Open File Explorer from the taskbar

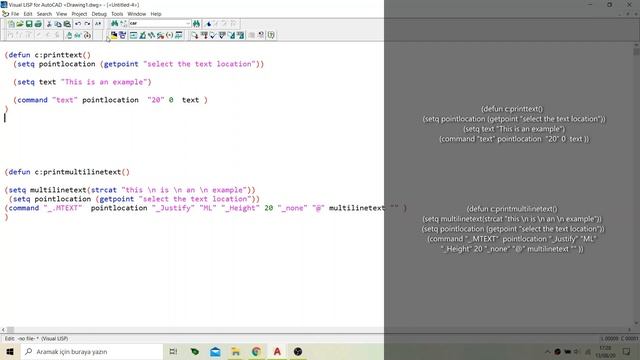coord(236,351)
